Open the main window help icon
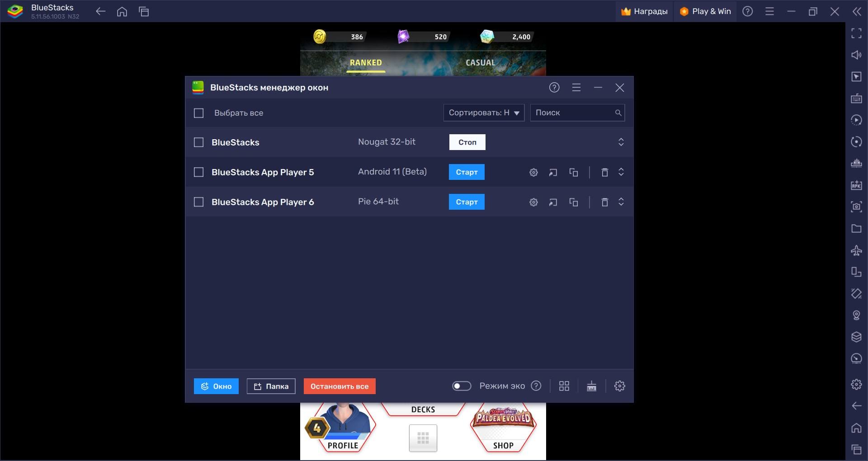The width and height of the screenshot is (868, 461). 748,12
